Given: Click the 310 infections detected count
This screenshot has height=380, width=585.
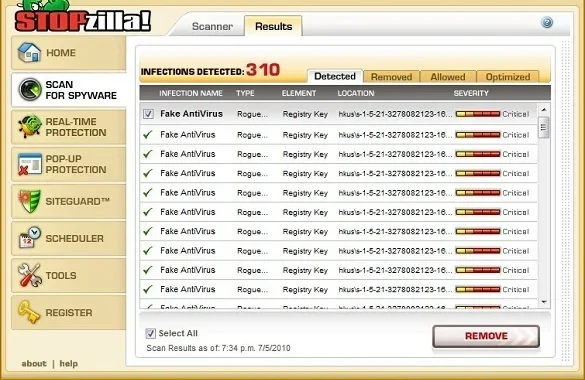Looking at the screenshot, I should [x=263, y=70].
